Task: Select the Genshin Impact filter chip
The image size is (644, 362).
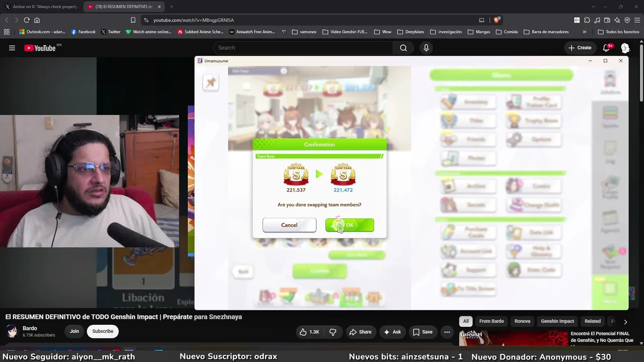Action: click(x=557, y=321)
